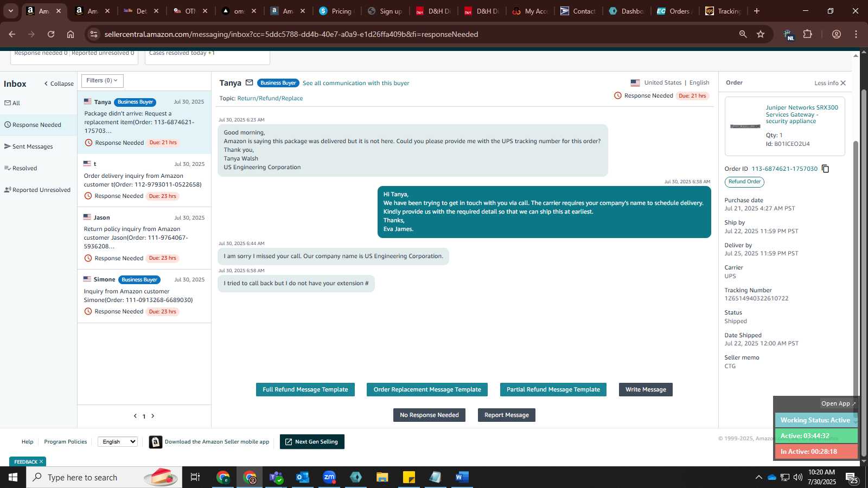
Task: Click the Write Message button
Action: [646, 390]
